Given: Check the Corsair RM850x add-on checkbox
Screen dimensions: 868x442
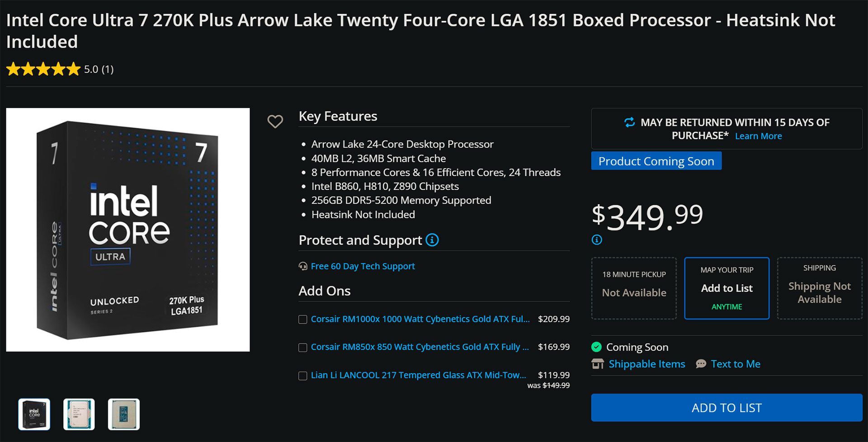Looking at the screenshot, I should pyautogui.click(x=303, y=348).
